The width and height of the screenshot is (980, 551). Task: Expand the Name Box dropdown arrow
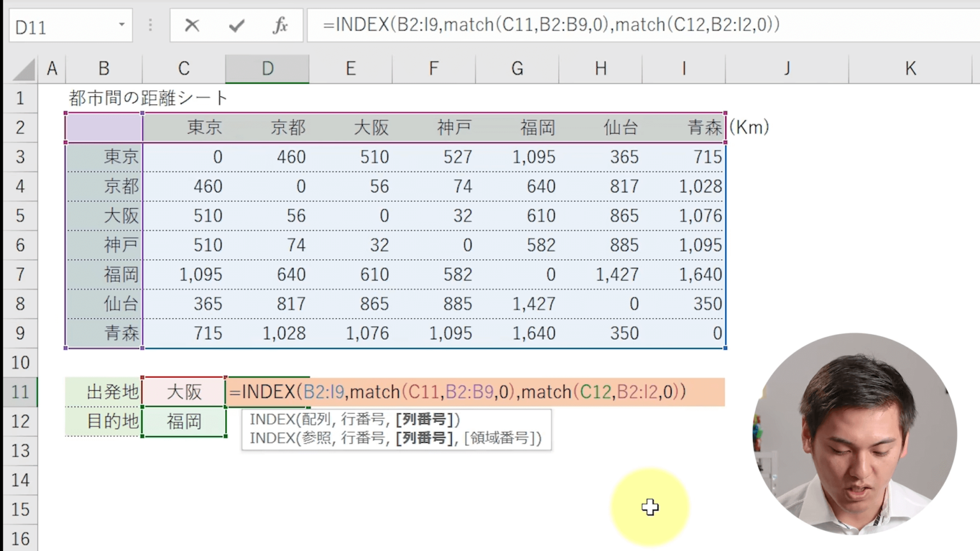(121, 25)
